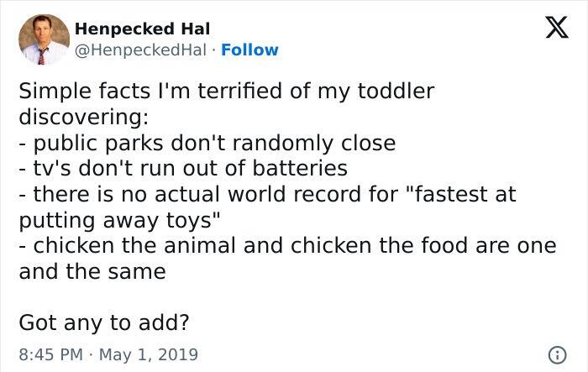Open the Henpecked Hal display name
Viewport: 588px width, 372px height.
(136, 29)
